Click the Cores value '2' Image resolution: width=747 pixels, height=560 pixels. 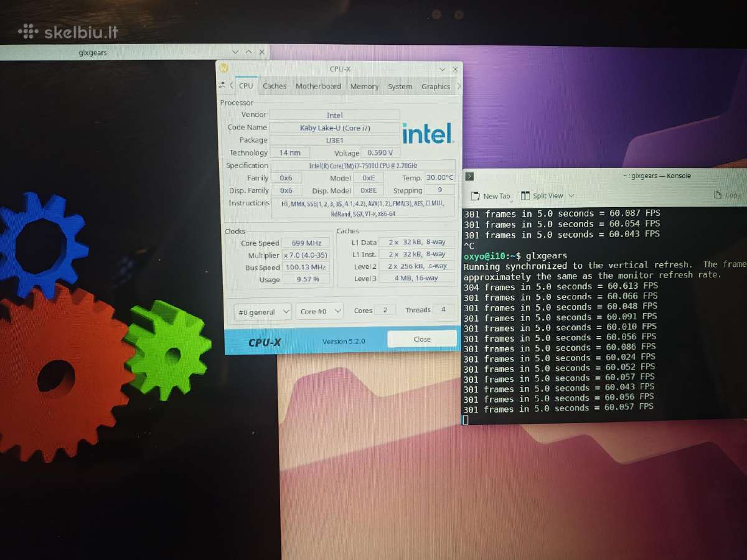pos(385,310)
